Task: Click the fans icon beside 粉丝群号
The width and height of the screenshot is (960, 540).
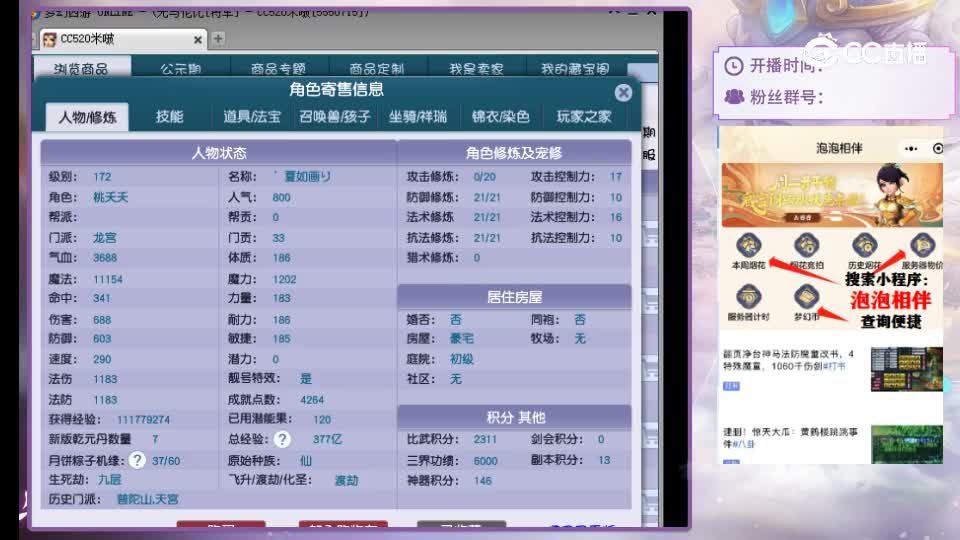Action: (733, 97)
